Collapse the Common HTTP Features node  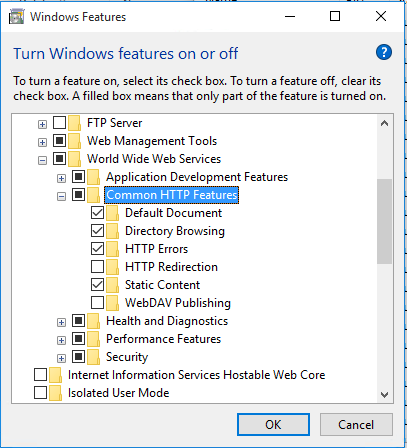pyautogui.click(x=61, y=197)
